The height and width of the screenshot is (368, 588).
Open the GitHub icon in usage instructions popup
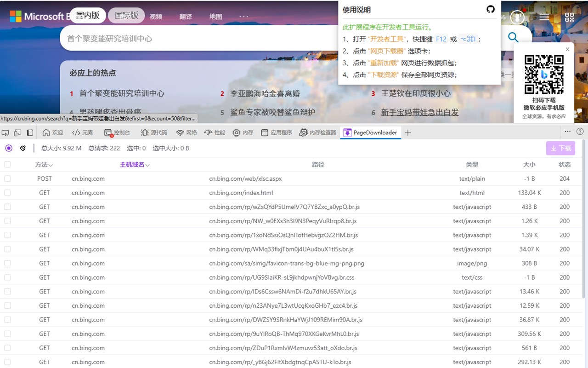(x=491, y=9)
